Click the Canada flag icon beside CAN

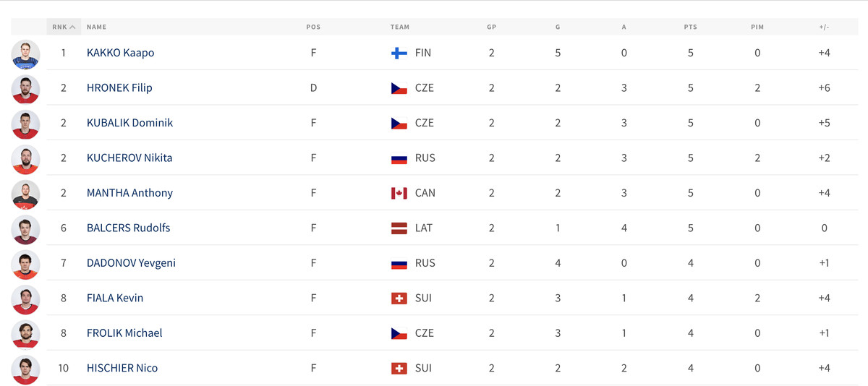(399, 193)
